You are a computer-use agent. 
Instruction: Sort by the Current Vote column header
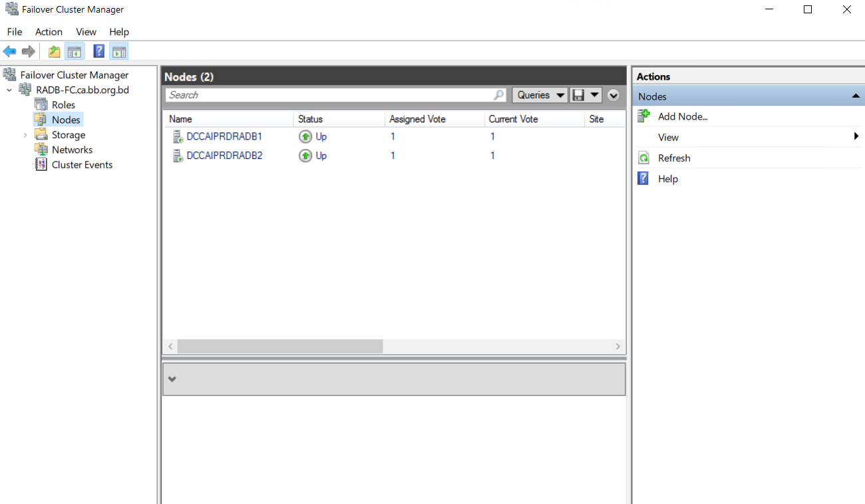[534, 119]
